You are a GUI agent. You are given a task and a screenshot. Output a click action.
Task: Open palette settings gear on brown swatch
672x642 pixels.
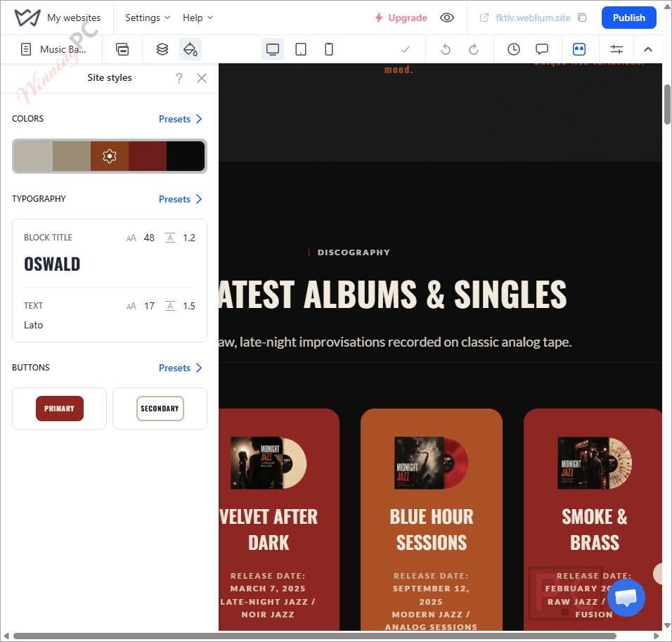coord(110,156)
